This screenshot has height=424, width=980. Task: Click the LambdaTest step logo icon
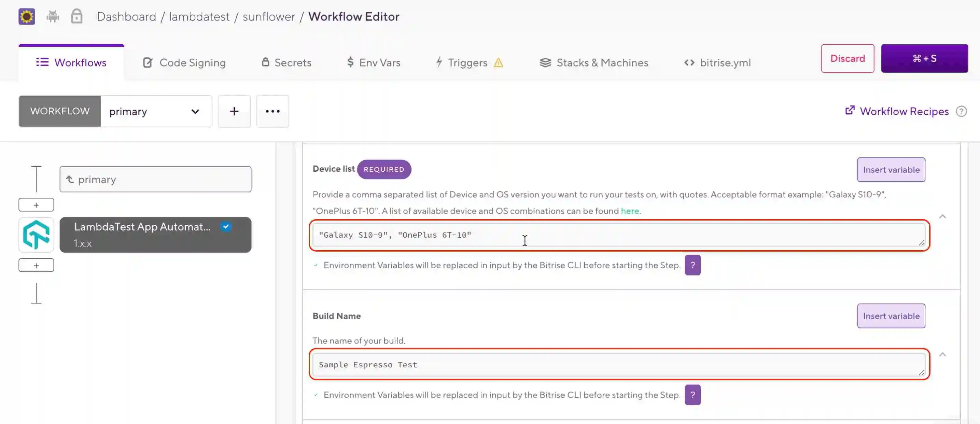tap(36, 235)
